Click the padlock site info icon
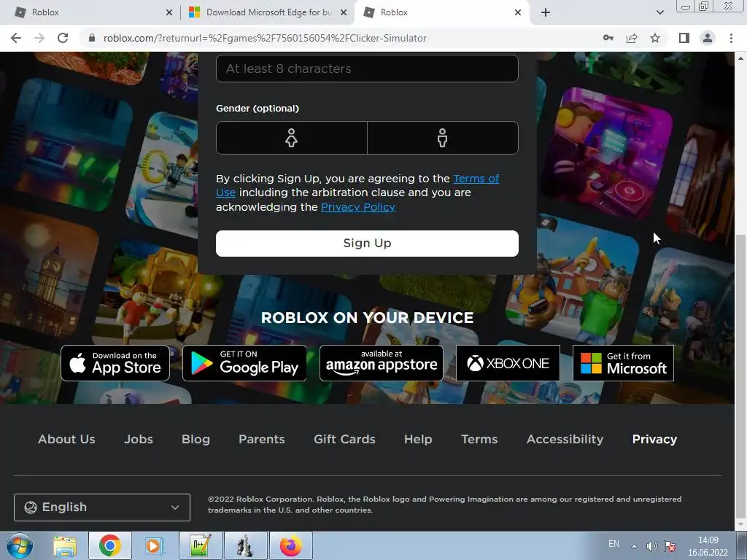Screen dimensions: 747x560 pos(92,38)
